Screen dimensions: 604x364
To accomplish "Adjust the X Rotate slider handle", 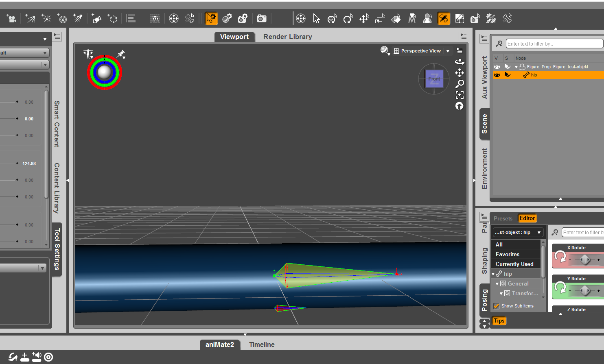I will click(x=585, y=259).
